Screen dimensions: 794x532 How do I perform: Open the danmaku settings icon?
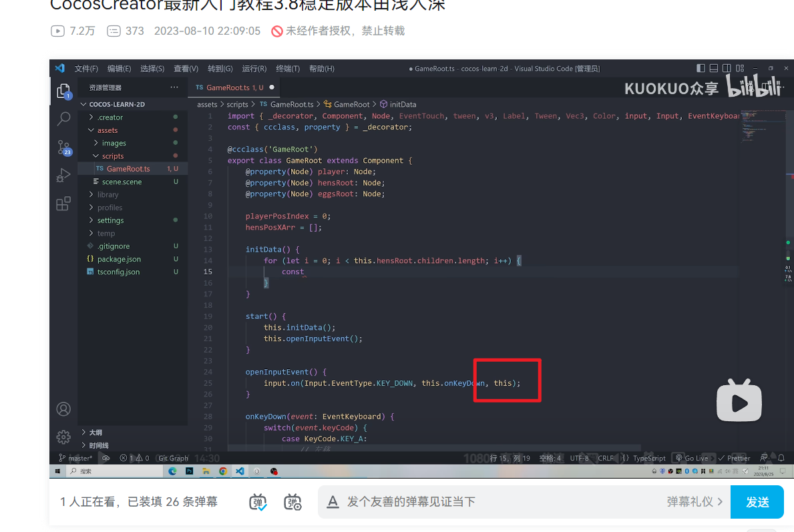292,502
